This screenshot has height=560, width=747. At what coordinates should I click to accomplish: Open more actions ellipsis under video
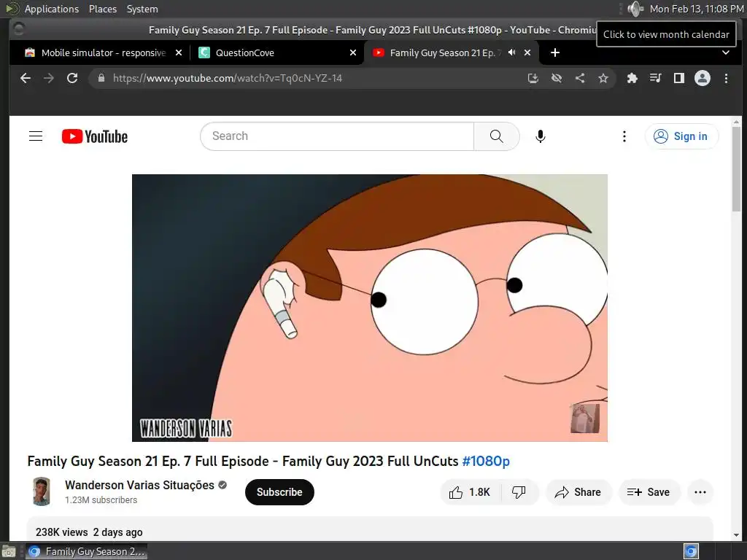(x=700, y=492)
